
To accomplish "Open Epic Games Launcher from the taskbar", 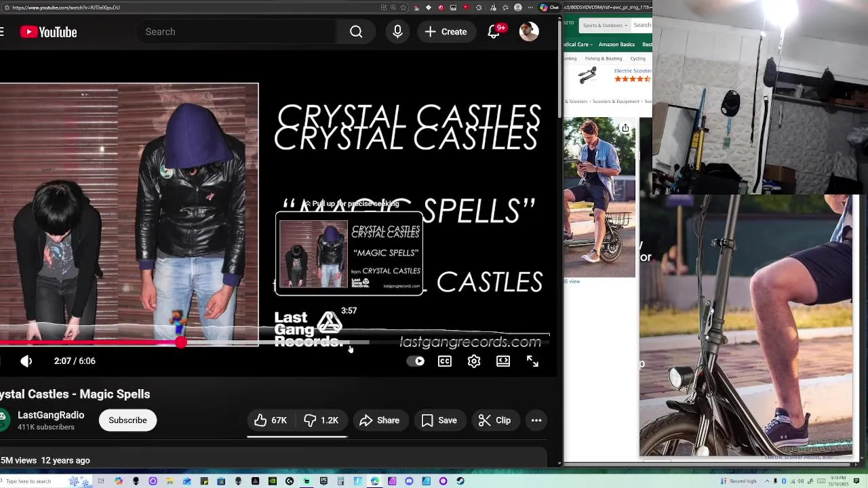I will click(323, 481).
